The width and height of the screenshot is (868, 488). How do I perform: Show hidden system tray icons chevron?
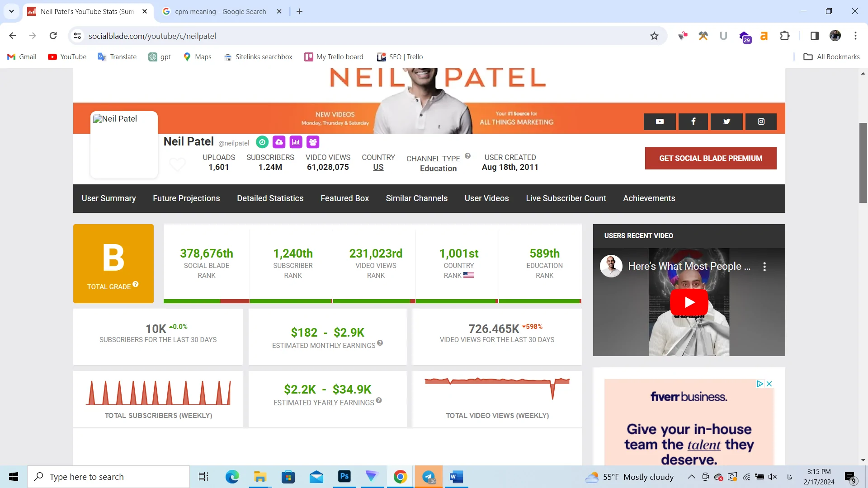(x=691, y=477)
